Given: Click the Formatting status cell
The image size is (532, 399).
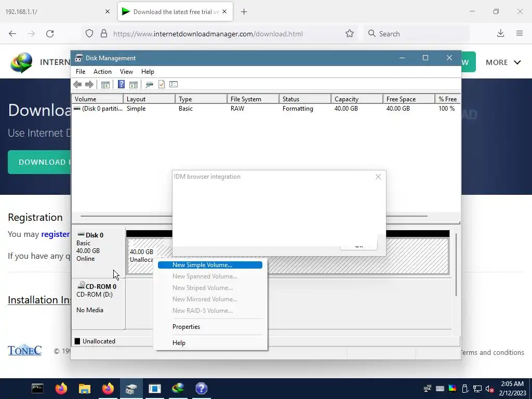Looking at the screenshot, I should (298, 109).
